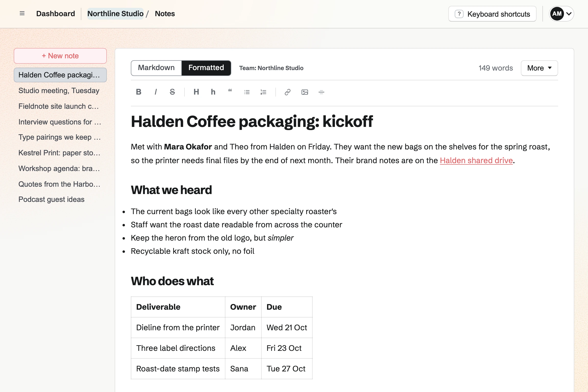Switch to Markdown view
The height and width of the screenshot is (392, 588).
point(156,68)
